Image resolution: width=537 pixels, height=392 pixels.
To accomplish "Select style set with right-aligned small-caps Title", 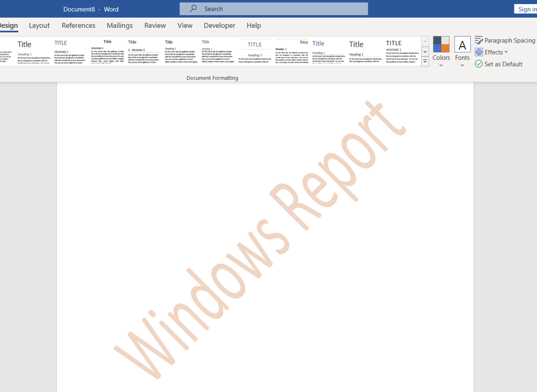I will [291, 52].
